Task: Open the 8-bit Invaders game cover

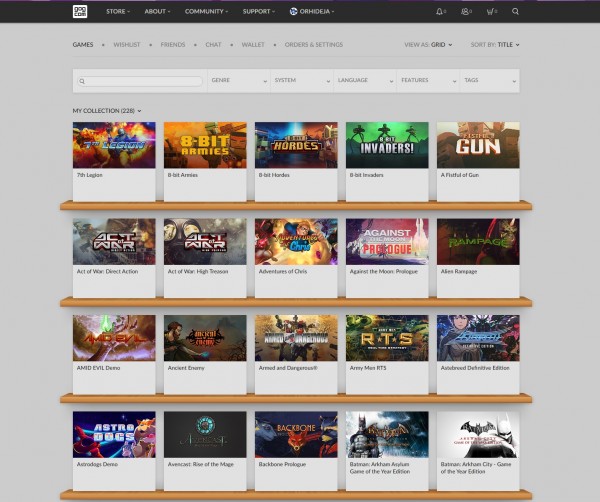Action: pos(387,145)
